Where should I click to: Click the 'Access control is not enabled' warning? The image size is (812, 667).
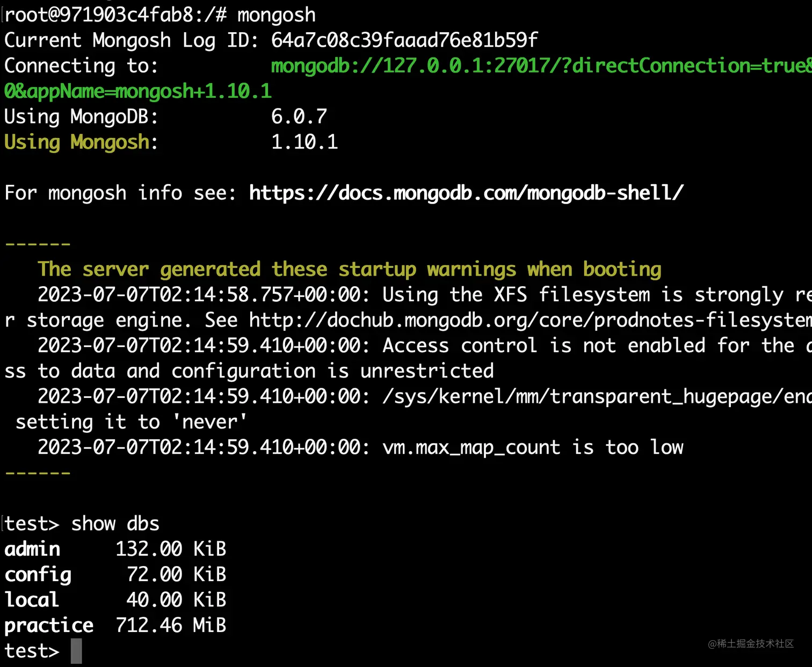click(425, 345)
